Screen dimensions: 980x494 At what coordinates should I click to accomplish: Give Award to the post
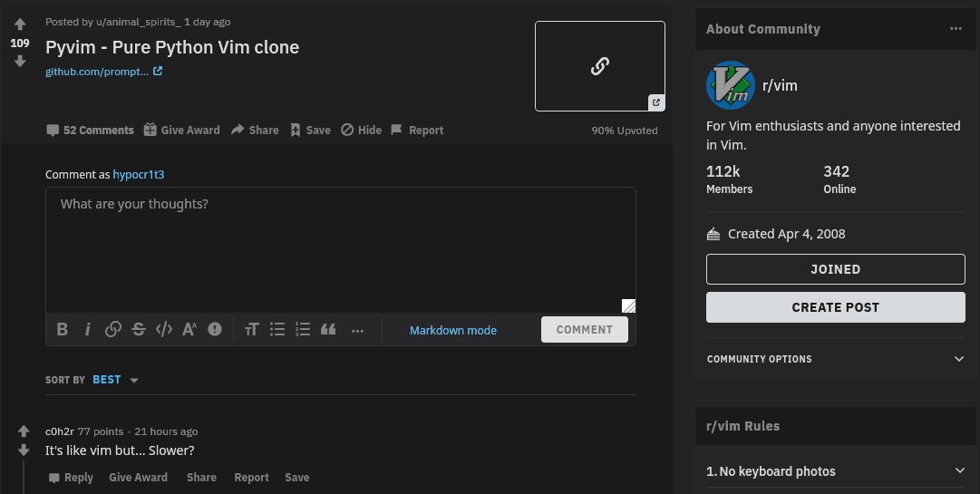click(x=182, y=130)
